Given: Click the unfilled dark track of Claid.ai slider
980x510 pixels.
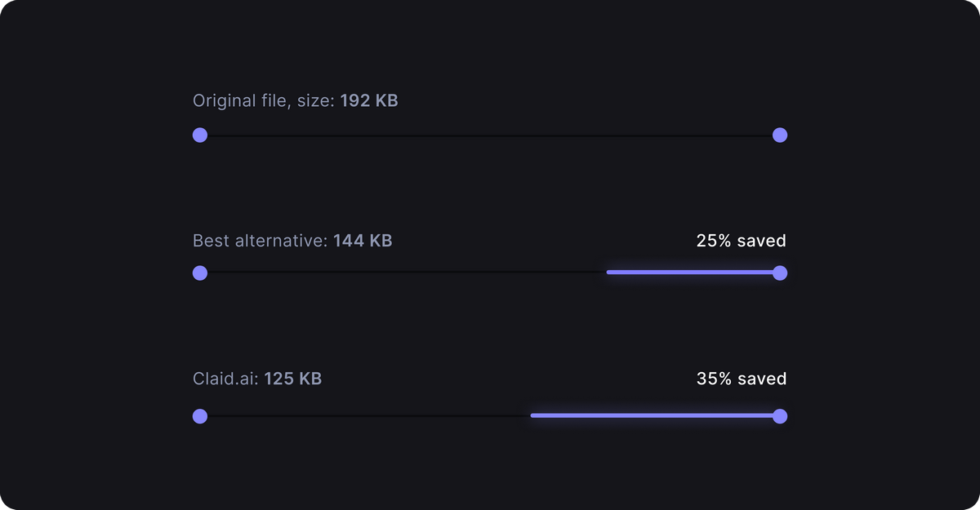Looking at the screenshot, I should tap(369, 416).
